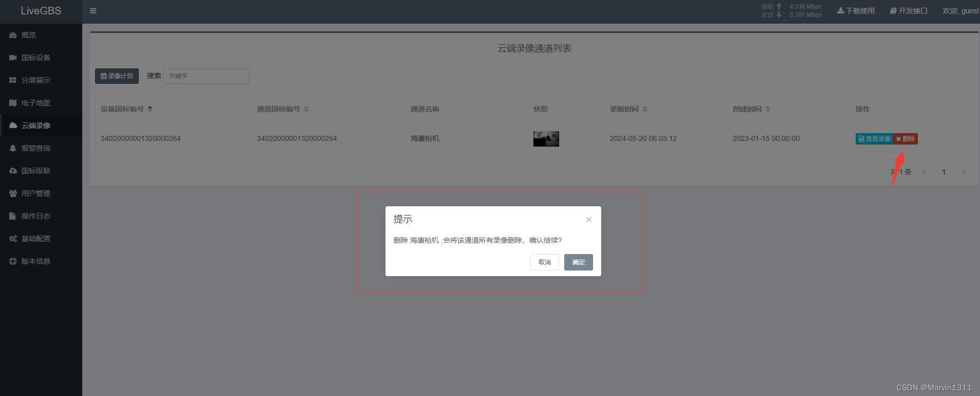Click update time 2024-05-20 06:03:12
The height and width of the screenshot is (396, 980).
point(643,139)
